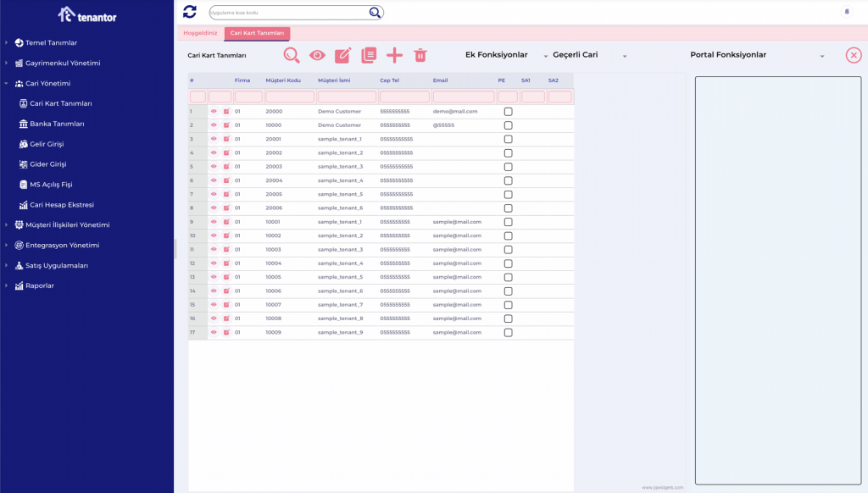Open the Geçerli Cari dropdown
The height and width of the screenshot is (493, 868).
tap(589, 55)
